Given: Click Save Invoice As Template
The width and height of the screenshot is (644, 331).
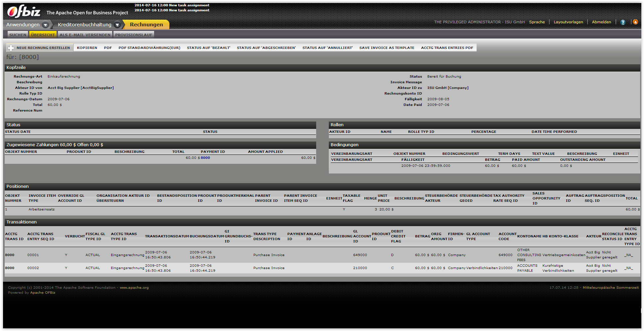Looking at the screenshot, I should [x=386, y=48].
